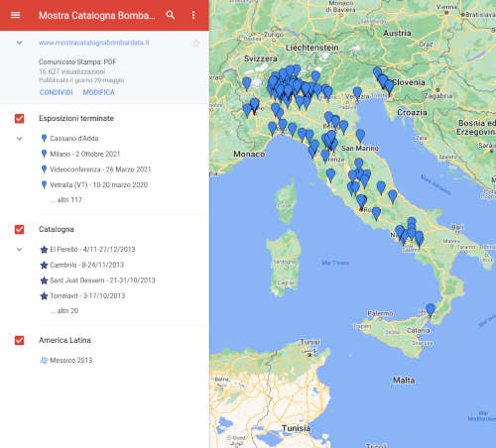Select Milano - 2 Ottobre 2021 entry
This screenshot has width=496, height=448.
click(x=85, y=154)
